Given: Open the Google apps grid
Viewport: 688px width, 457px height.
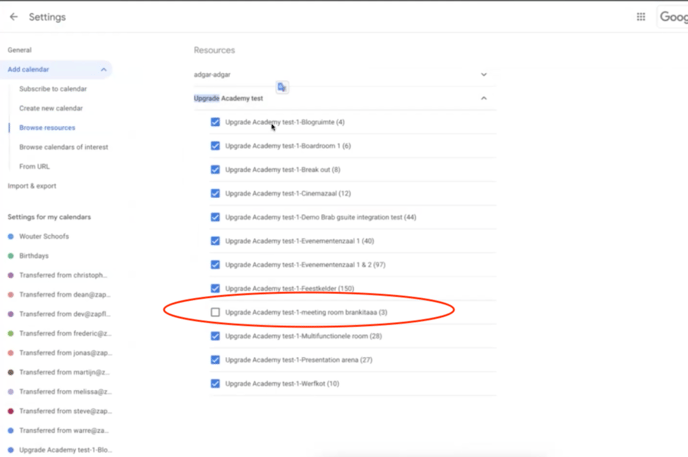Looking at the screenshot, I should tap(641, 17).
